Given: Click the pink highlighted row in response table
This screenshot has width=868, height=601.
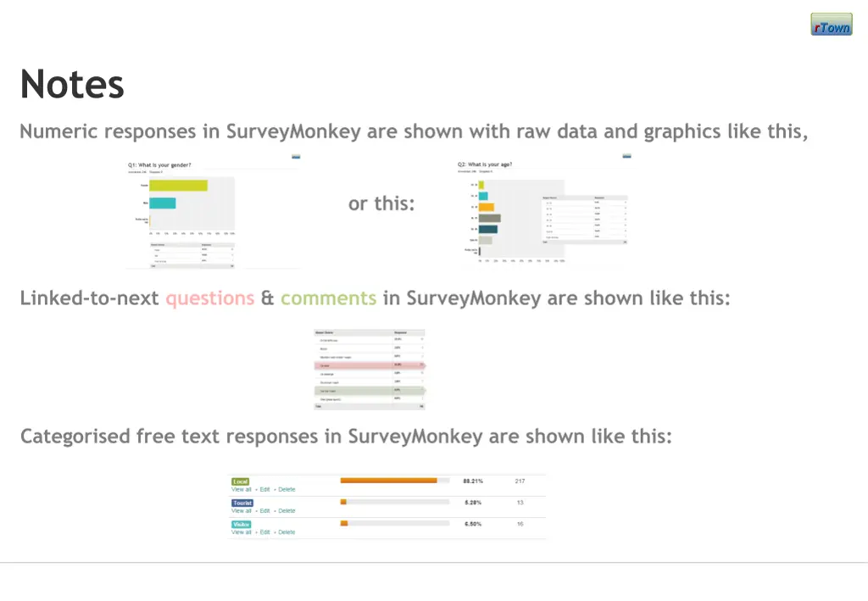Looking at the screenshot, I should point(369,365).
